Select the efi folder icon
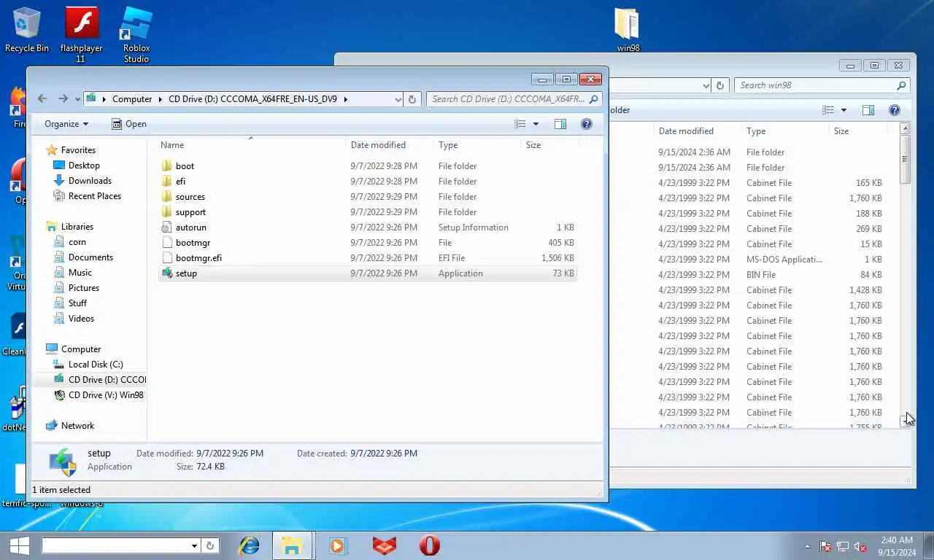934x560 pixels. (166, 182)
